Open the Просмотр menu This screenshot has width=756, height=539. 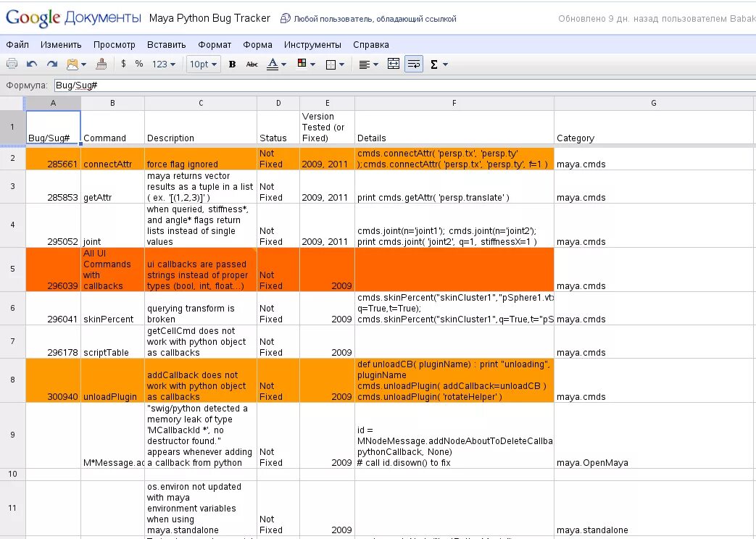115,45
